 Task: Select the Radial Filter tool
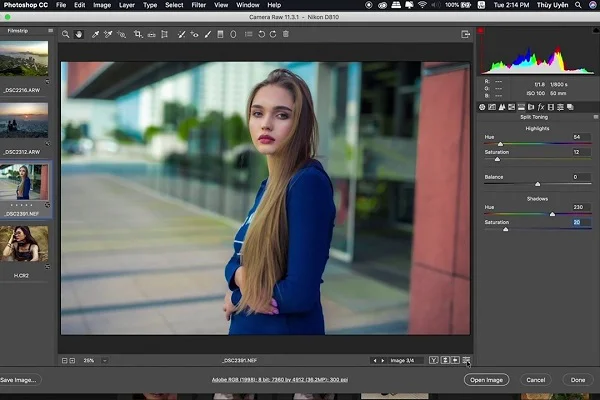[233, 34]
